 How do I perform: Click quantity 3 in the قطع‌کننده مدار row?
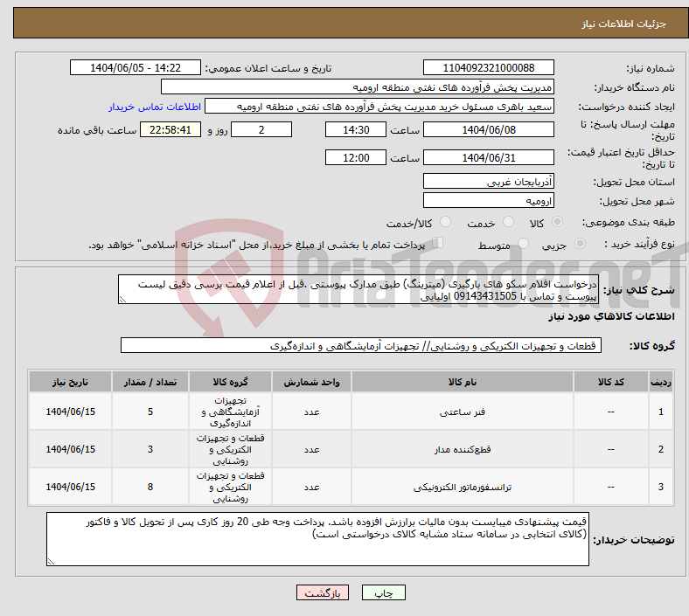[150, 450]
